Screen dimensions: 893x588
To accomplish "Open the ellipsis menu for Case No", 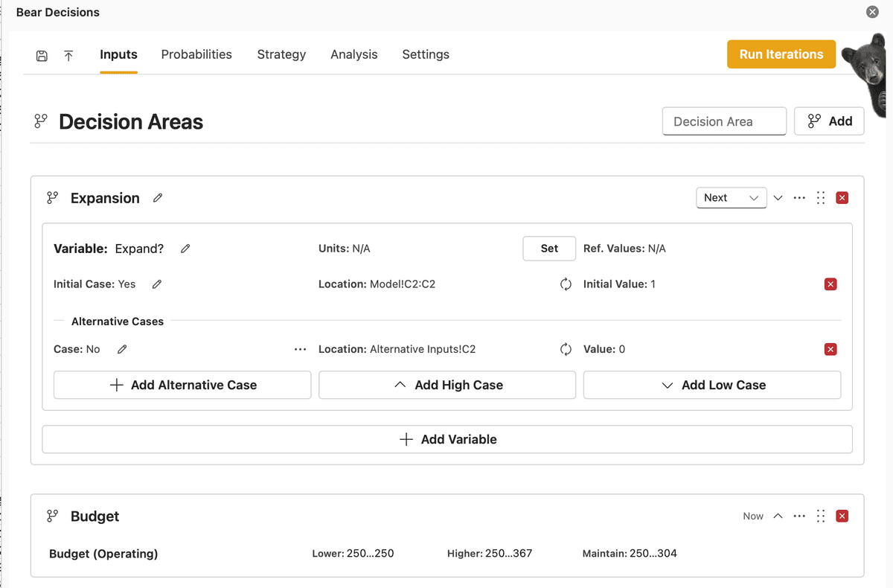I will point(300,349).
